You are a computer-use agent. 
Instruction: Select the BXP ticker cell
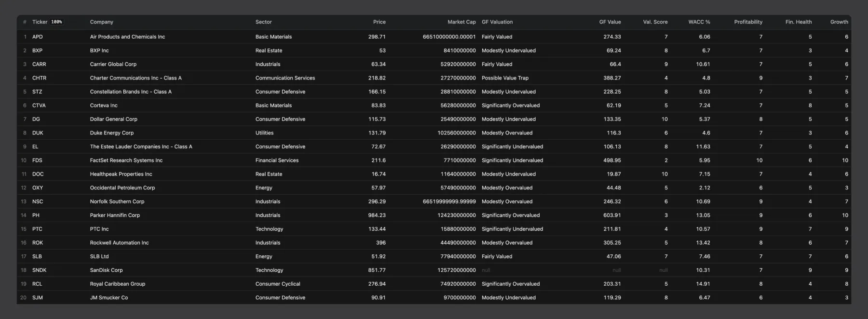click(x=37, y=51)
